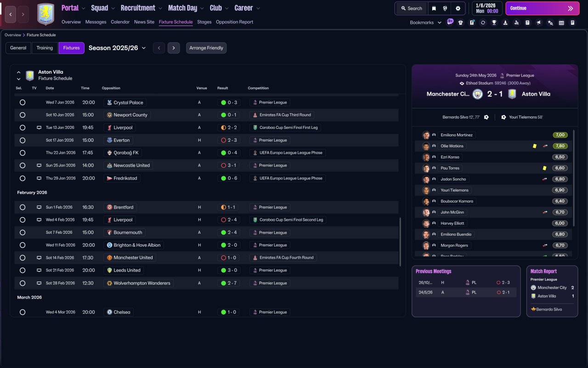Click the trophy icon in bookmarks bar
Viewport: 588px width, 368px height.
tap(494, 23)
